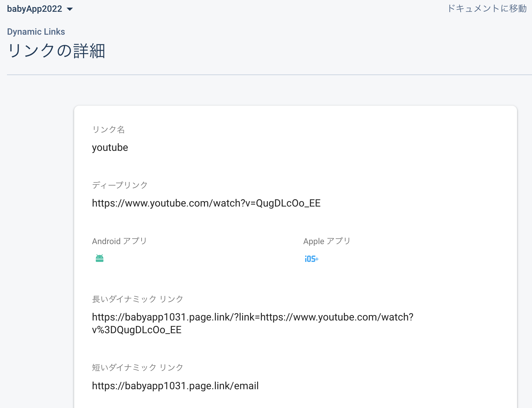Click the Android アプリ section label

[119, 241]
